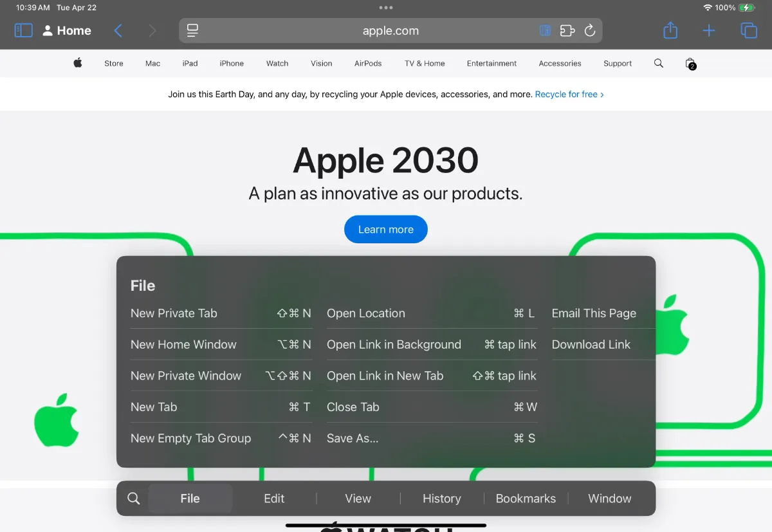Viewport: 772px width, 532px height.
Task: Choose Open Location
Action: click(x=432, y=313)
